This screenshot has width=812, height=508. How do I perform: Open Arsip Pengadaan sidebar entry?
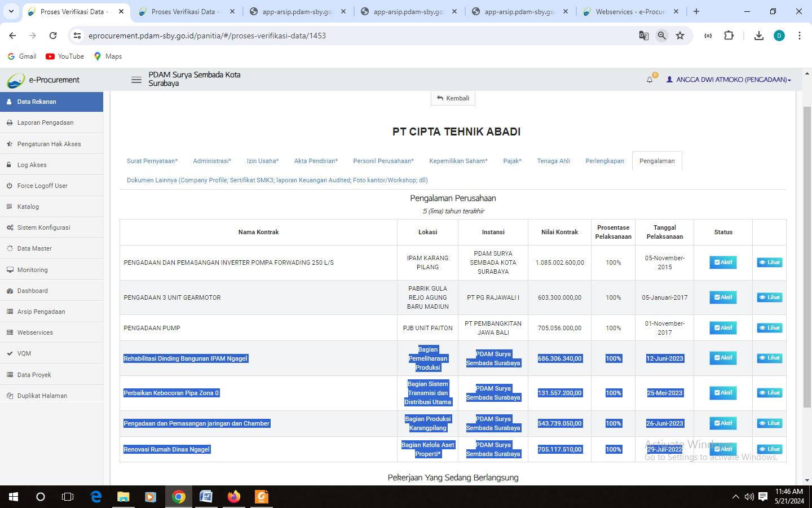click(x=51, y=312)
